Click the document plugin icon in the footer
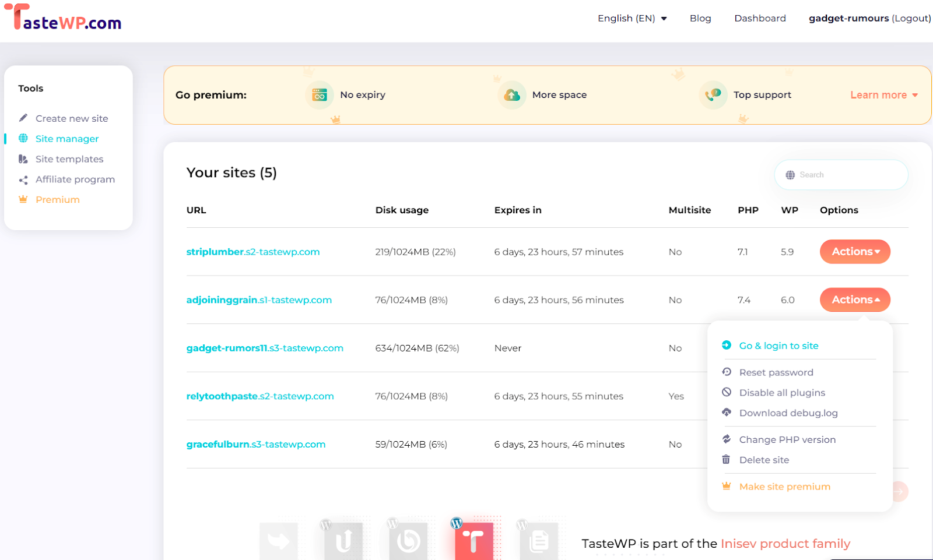 click(x=539, y=541)
